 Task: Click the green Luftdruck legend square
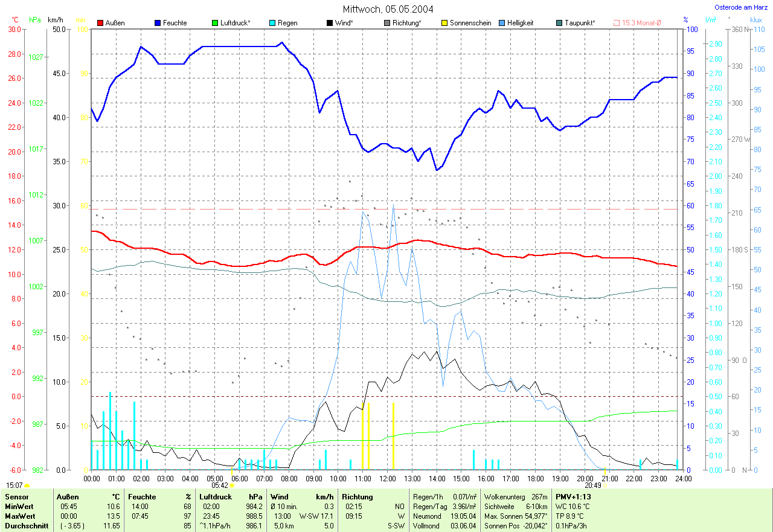point(215,23)
